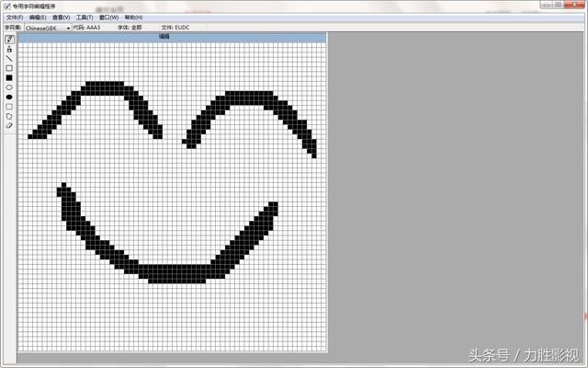Viewport: 588px width, 368px height.
Task: Select the Straight Line tool
Action: tap(9, 59)
